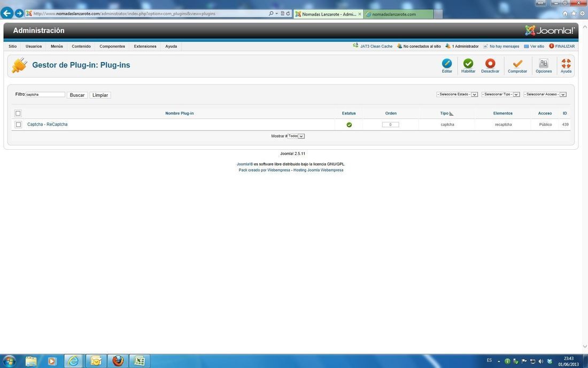This screenshot has height=368, width=588.
Task: Sort by Acceso column header
Action: (x=545, y=113)
